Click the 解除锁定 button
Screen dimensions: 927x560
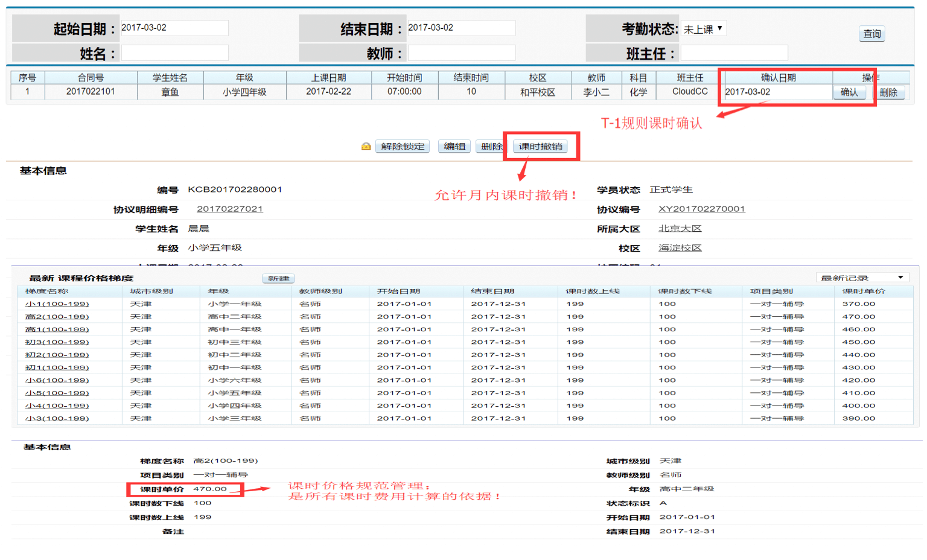(x=403, y=147)
